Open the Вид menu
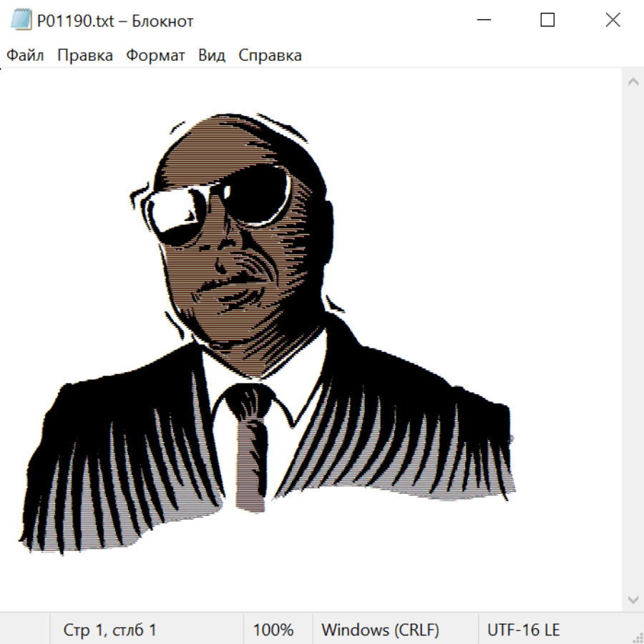Image resolution: width=644 pixels, height=644 pixels. click(x=212, y=56)
